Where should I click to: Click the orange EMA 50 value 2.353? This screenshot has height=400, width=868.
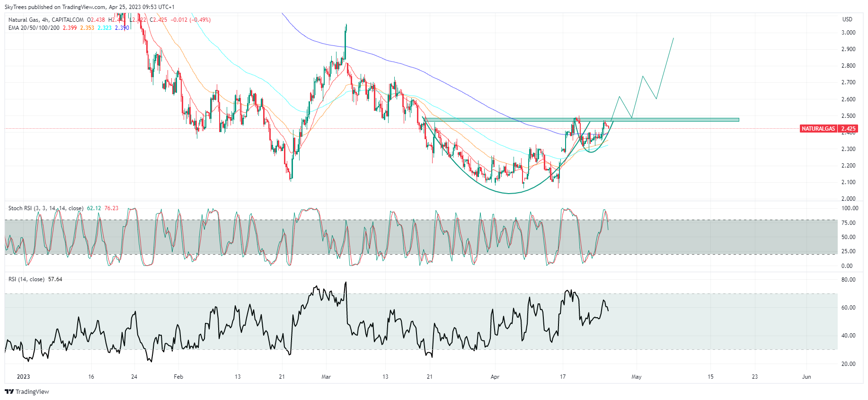tap(87, 28)
